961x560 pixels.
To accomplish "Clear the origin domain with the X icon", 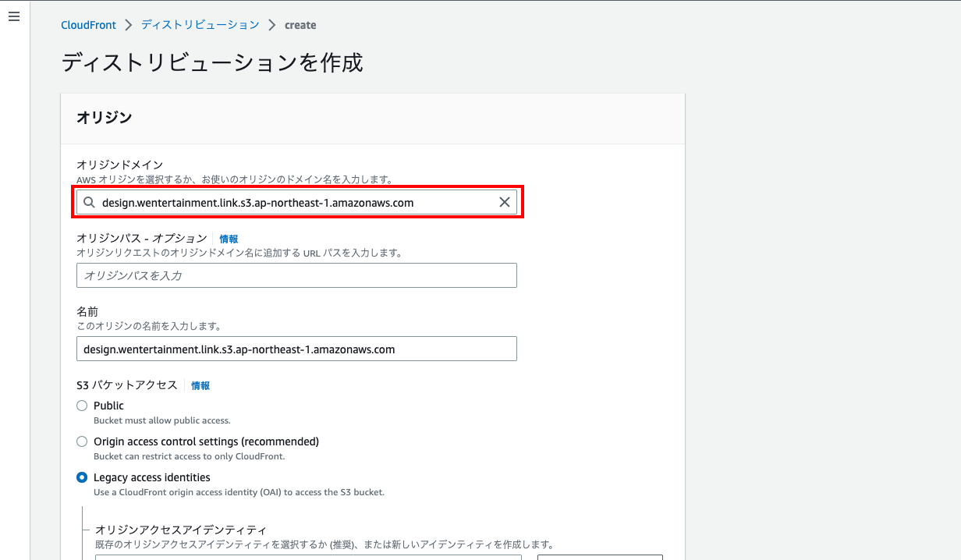I will (505, 203).
